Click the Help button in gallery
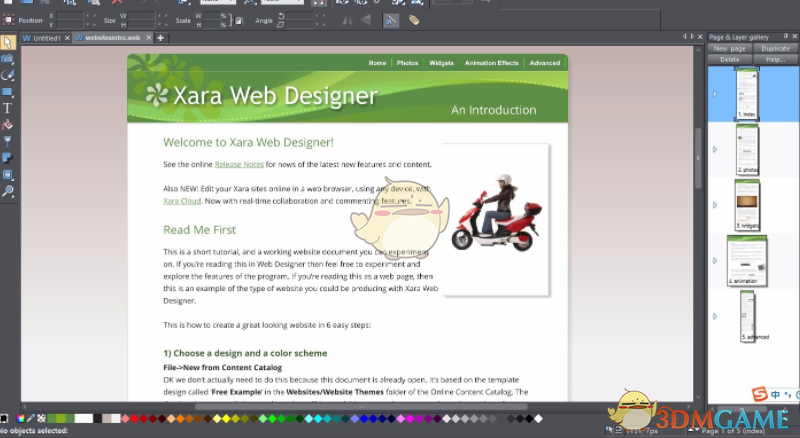Screen dimensions: 800x438 (776, 60)
